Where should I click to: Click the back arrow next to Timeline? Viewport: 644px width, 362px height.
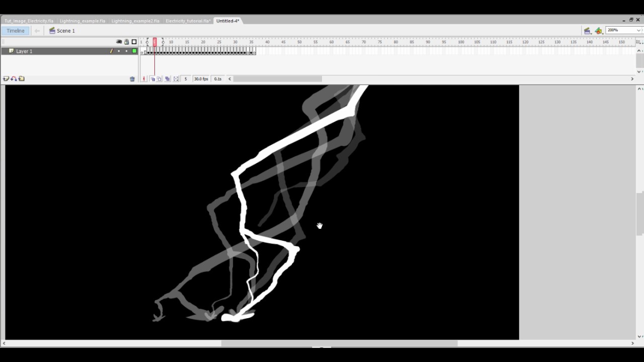coord(37,31)
